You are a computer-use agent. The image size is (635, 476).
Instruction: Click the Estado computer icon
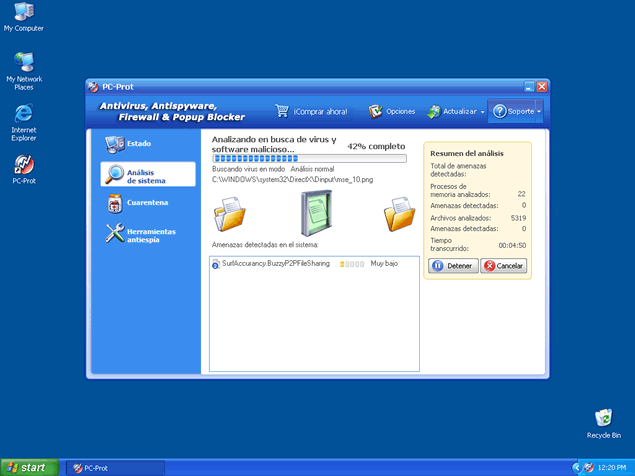tap(115, 144)
